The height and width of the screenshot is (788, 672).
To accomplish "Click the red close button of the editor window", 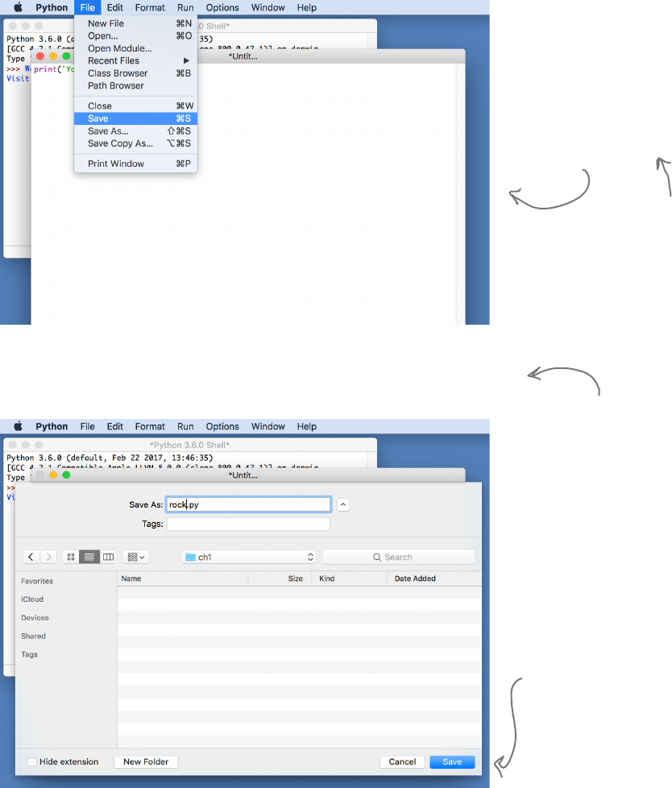I will tap(40, 56).
